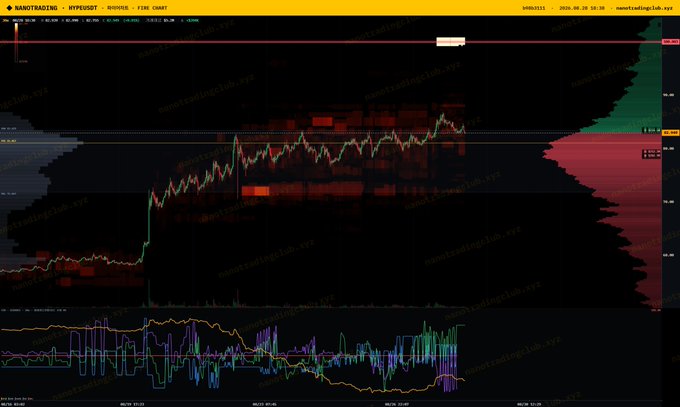
Task: Click the heatmap color scale legend bar
Action: pyautogui.click(x=16, y=42)
